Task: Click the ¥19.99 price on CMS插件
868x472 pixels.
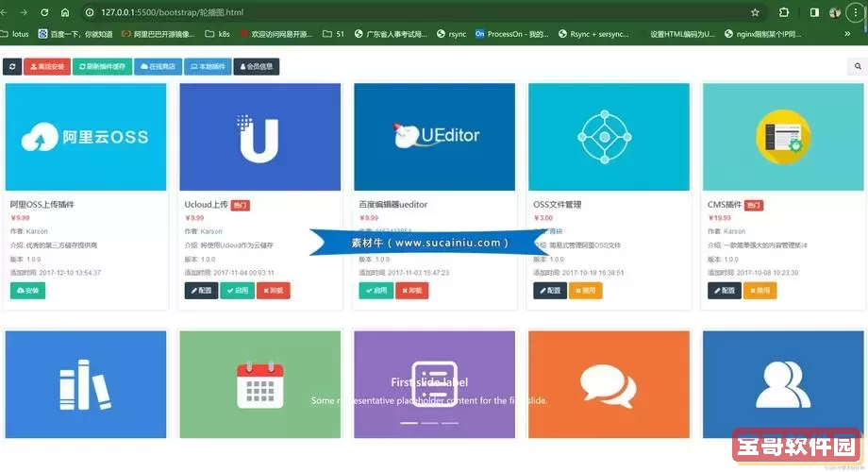Action: coord(719,218)
